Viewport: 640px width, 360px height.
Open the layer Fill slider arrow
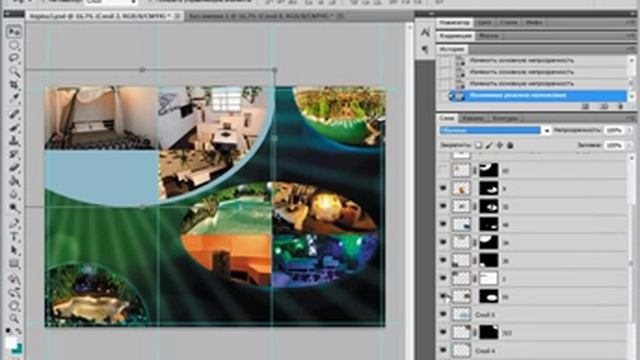coord(629,145)
